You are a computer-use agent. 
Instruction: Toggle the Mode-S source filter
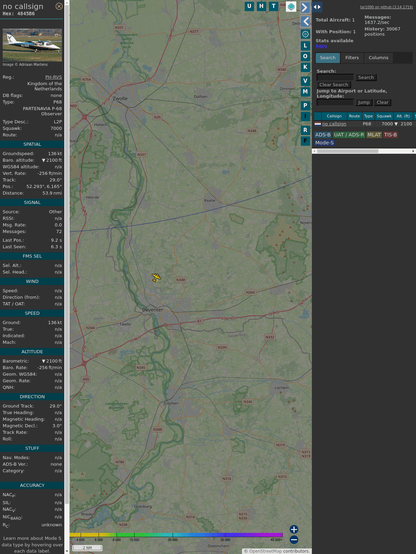point(324,143)
